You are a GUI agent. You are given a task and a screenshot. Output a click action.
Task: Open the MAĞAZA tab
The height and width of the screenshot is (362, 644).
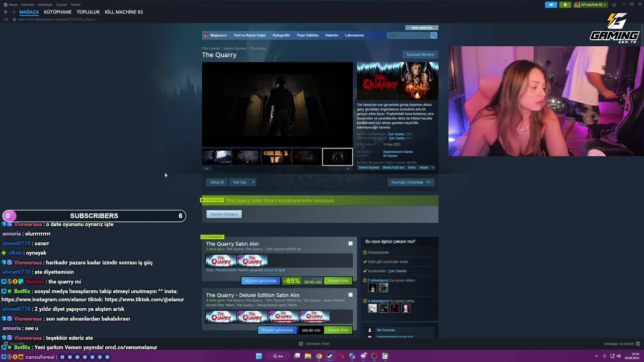tap(29, 12)
